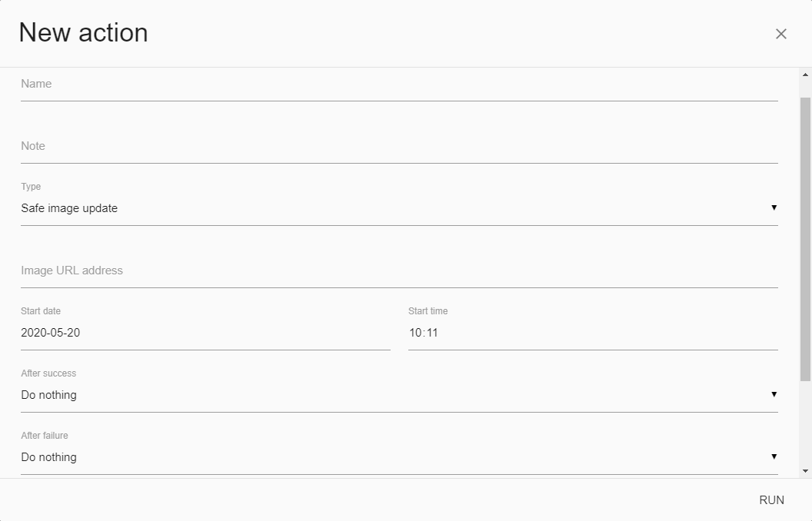Viewport: 812px width, 521px height.
Task: Close the New action dialog
Action: 781,34
